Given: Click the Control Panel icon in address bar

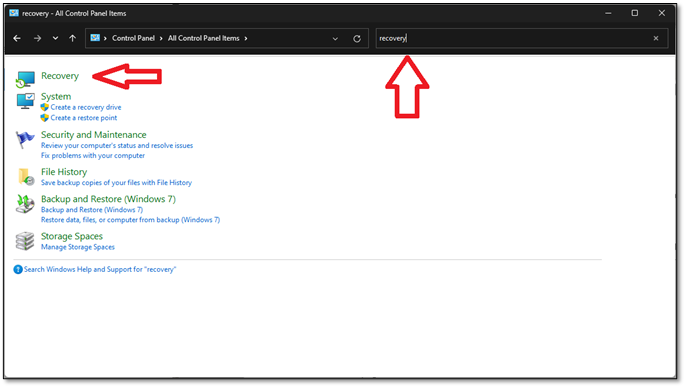Looking at the screenshot, I should (95, 38).
